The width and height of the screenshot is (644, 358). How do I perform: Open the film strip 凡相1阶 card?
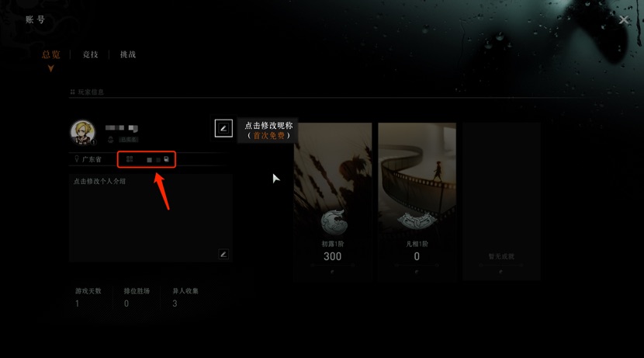click(417, 201)
